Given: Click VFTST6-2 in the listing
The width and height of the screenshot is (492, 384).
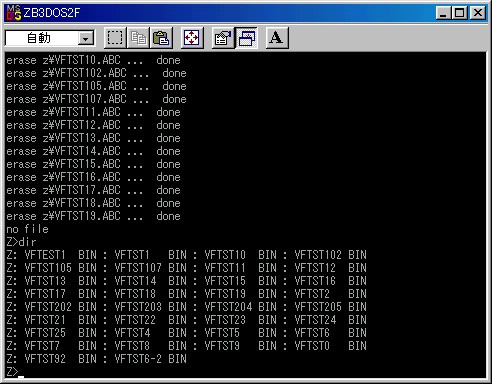Looking at the screenshot, I should pos(138,359).
